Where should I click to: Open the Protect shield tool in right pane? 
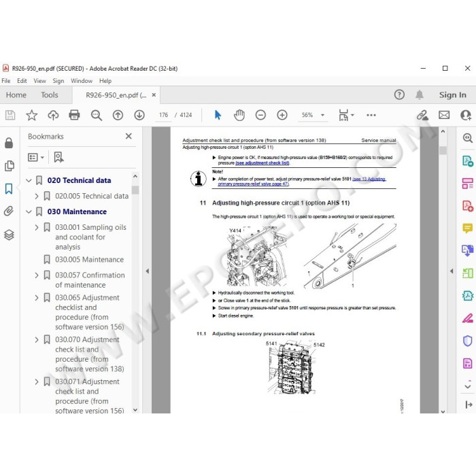click(468, 341)
